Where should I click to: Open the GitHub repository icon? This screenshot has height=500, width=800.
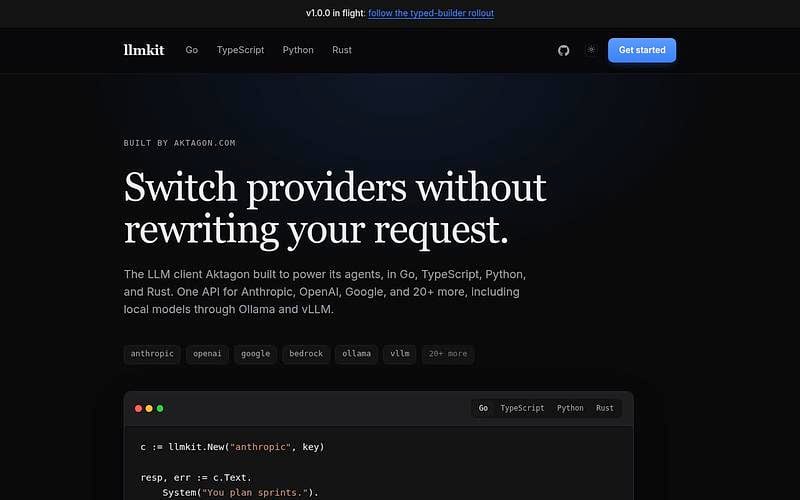[563, 50]
